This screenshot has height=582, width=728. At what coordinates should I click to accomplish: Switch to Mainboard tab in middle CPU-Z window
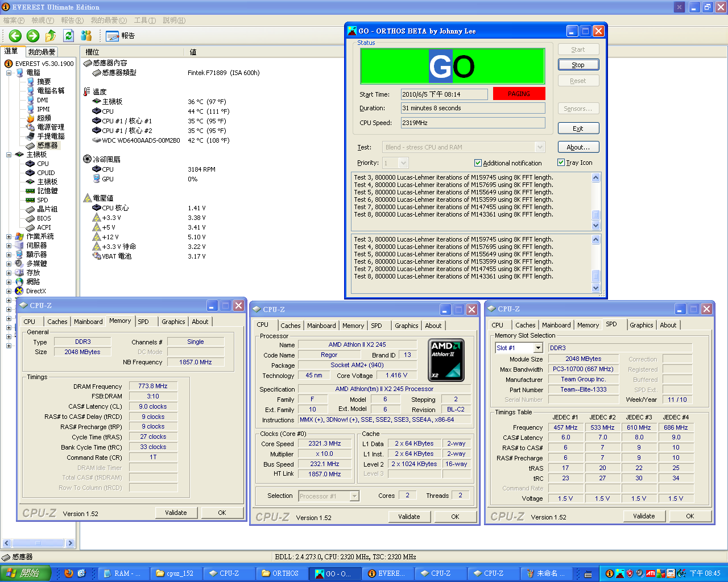(321, 326)
